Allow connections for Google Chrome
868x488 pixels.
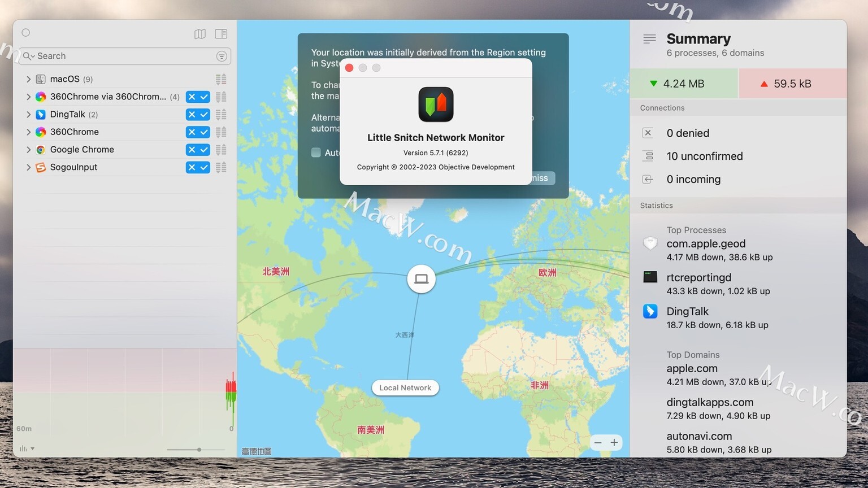[x=204, y=150]
